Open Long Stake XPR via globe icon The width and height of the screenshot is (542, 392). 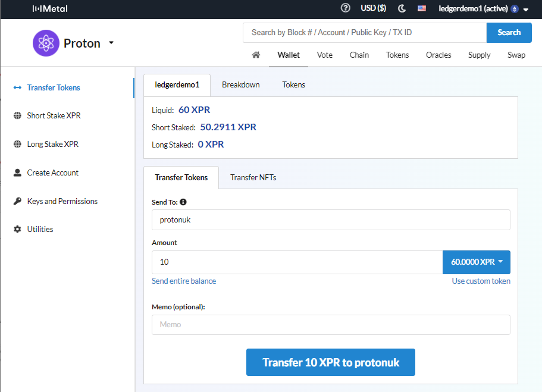point(17,144)
